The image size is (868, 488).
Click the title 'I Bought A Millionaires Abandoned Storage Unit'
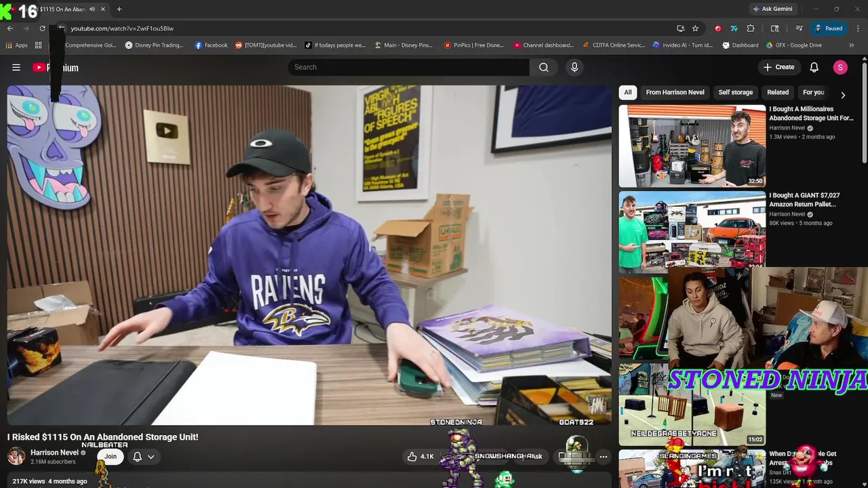coord(811,113)
